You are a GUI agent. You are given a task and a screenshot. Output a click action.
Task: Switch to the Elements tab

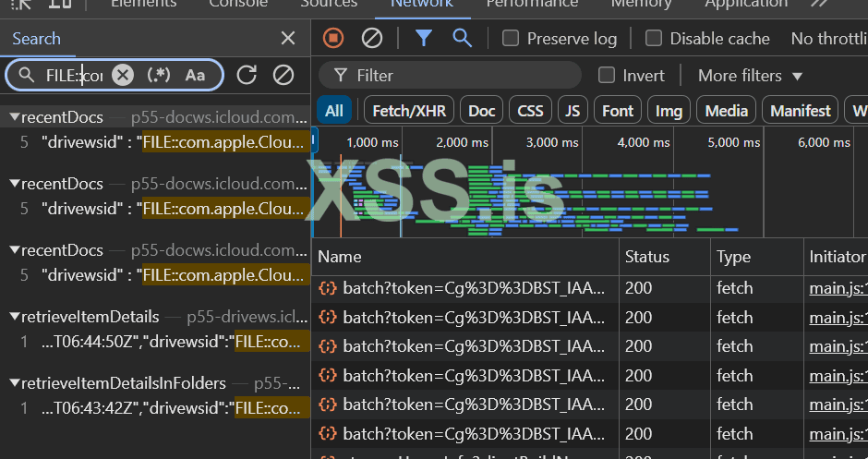(143, 4)
